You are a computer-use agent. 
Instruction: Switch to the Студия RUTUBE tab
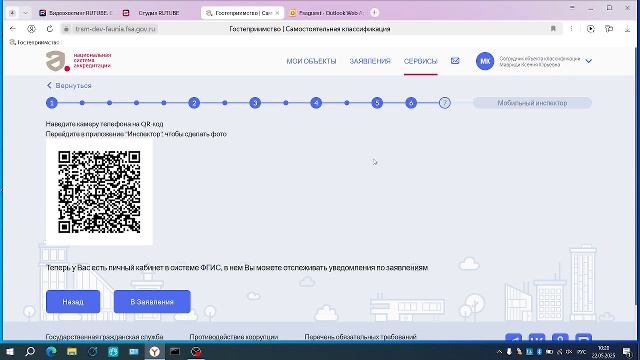pos(155,13)
